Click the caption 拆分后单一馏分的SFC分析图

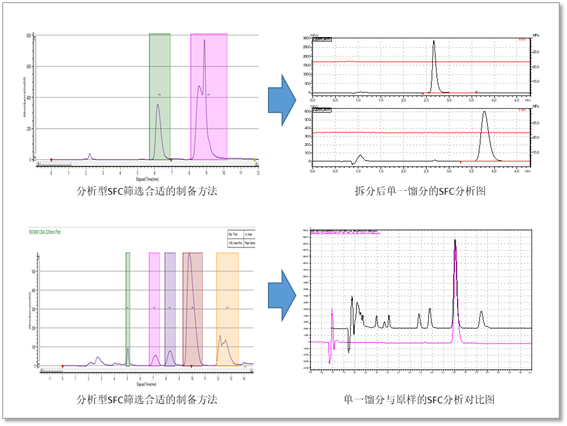pos(420,191)
